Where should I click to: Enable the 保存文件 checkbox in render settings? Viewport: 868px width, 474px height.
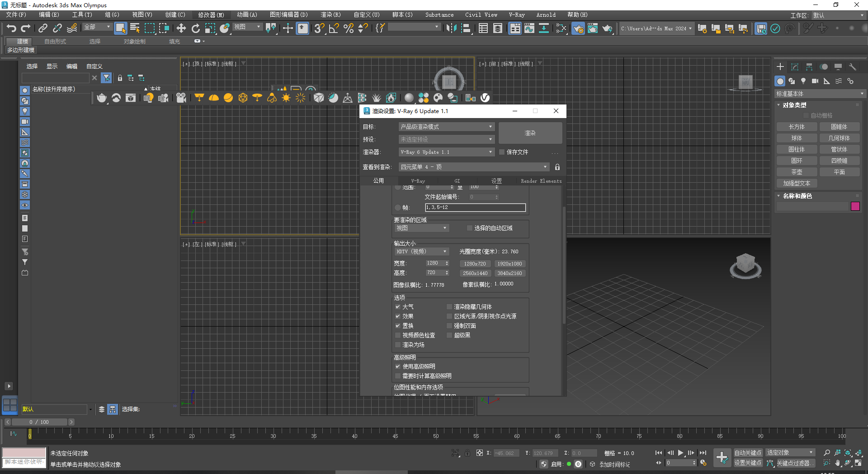pos(501,152)
